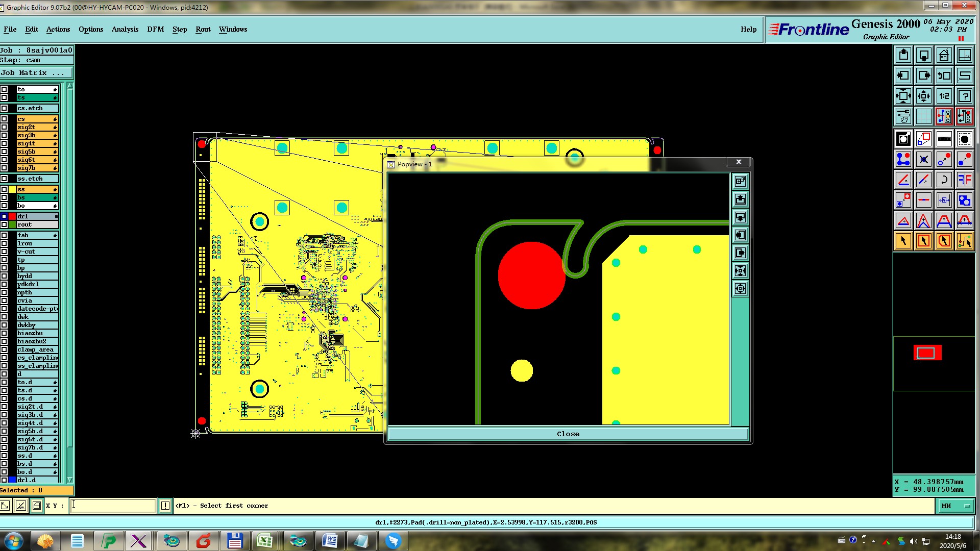Click the layer list scroll-down arrow

coord(70,480)
